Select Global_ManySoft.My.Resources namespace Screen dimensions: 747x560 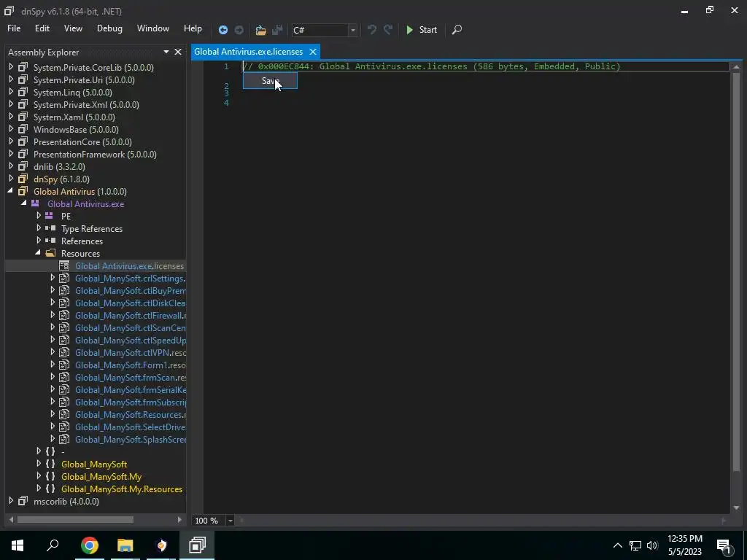(x=122, y=489)
